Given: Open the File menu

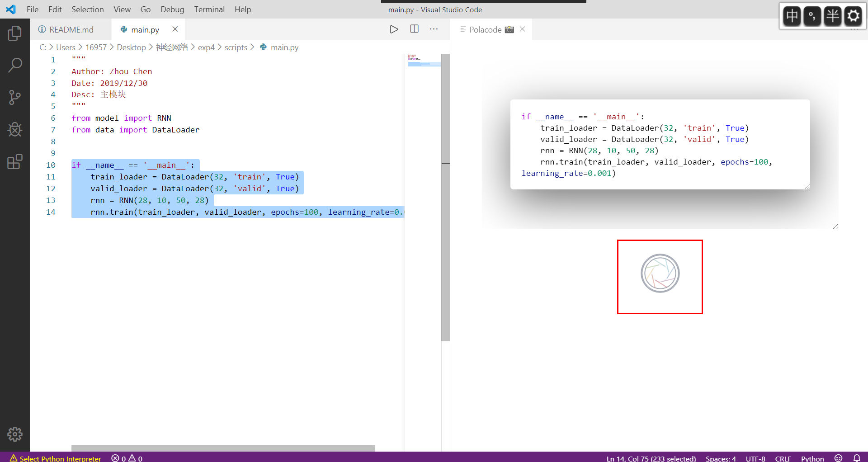Looking at the screenshot, I should pyautogui.click(x=33, y=9).
